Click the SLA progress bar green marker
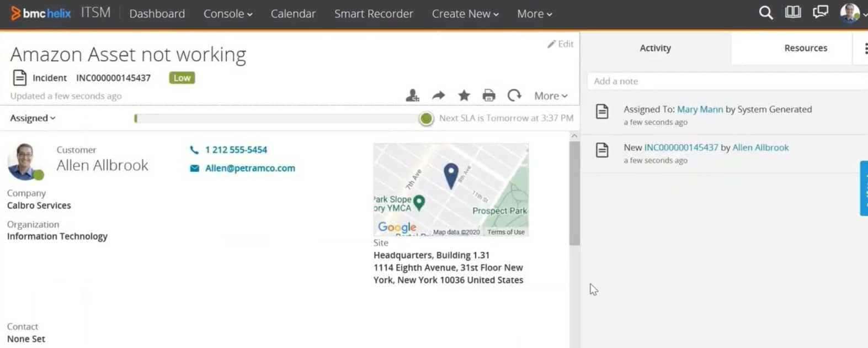 coord(426,118)
